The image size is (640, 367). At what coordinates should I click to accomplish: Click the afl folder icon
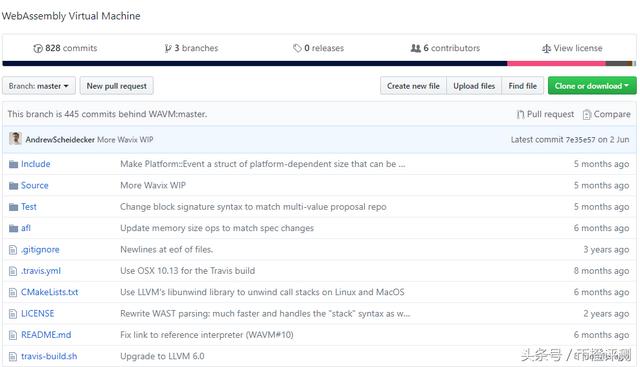13,228
